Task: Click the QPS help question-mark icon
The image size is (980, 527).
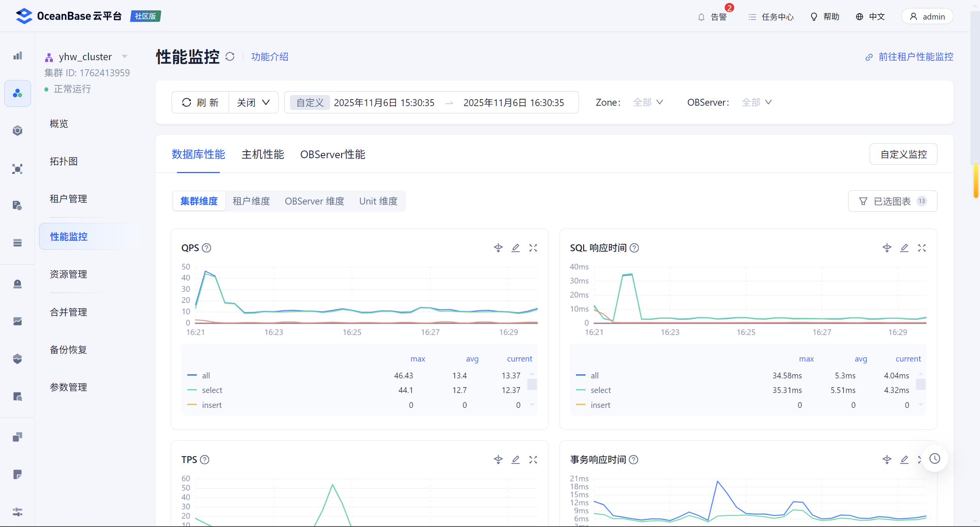Action: [x=206, y=248]
